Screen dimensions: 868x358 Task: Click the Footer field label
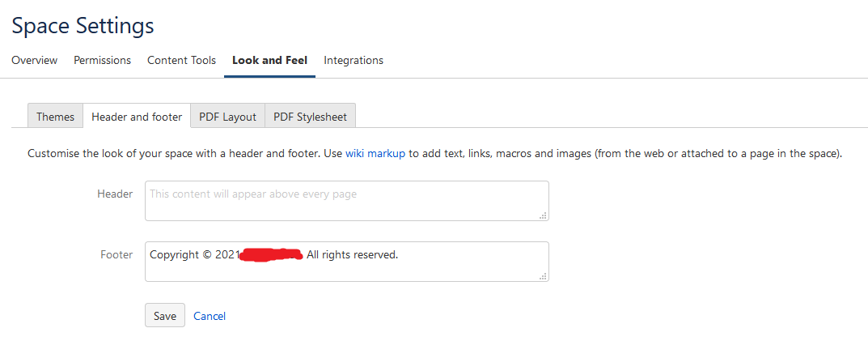(116, 255)
